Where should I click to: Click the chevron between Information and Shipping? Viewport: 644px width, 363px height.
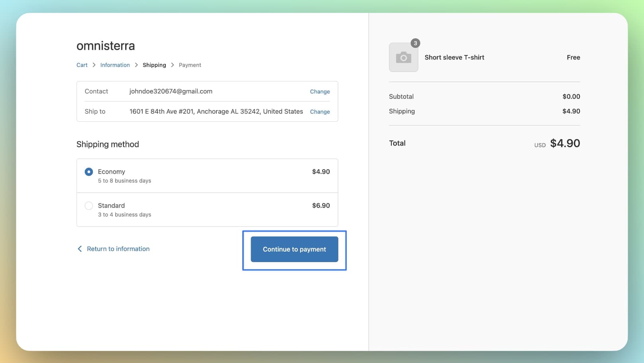pos(136,65)
